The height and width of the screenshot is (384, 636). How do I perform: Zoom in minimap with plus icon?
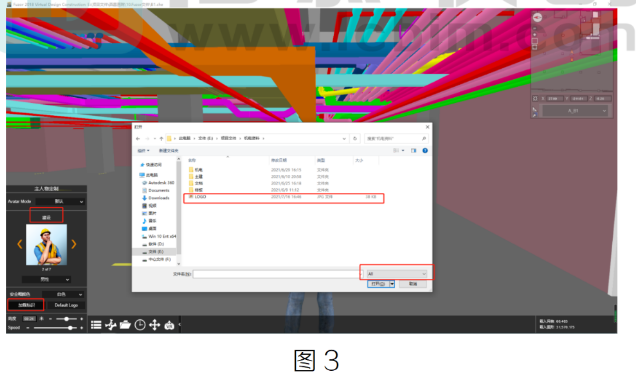tap(535, 34)
